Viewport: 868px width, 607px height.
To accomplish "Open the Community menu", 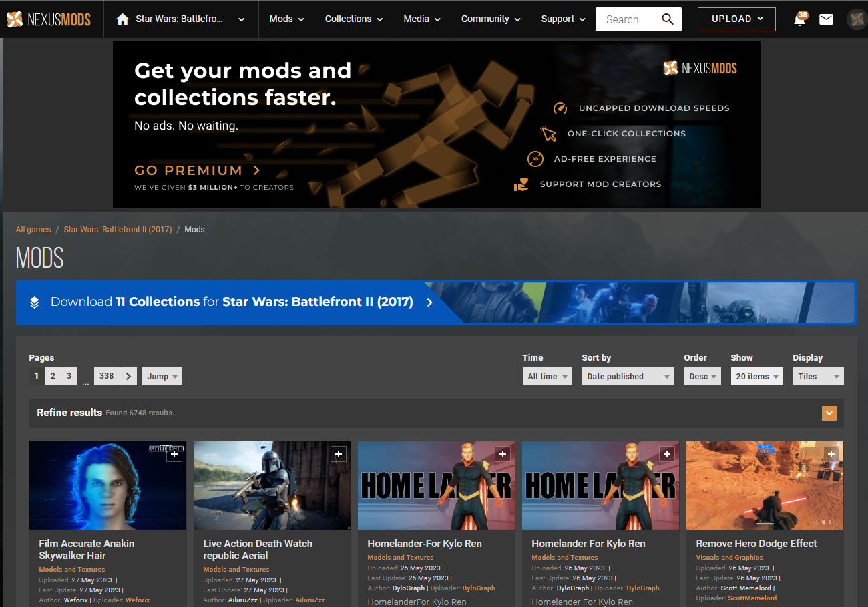I will pos(491,19).
